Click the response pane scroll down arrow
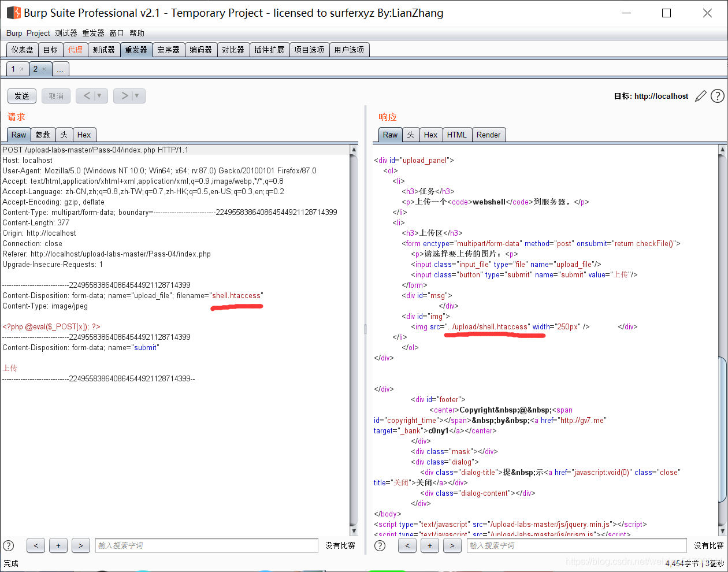728x572 pixels. pyautogui.click(x=722, y=531)
